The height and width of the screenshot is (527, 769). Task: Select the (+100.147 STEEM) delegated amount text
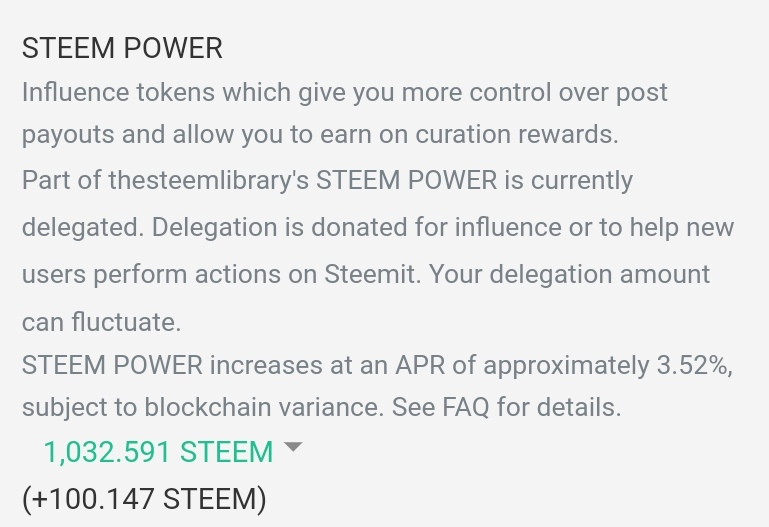[x=144, y=499]
